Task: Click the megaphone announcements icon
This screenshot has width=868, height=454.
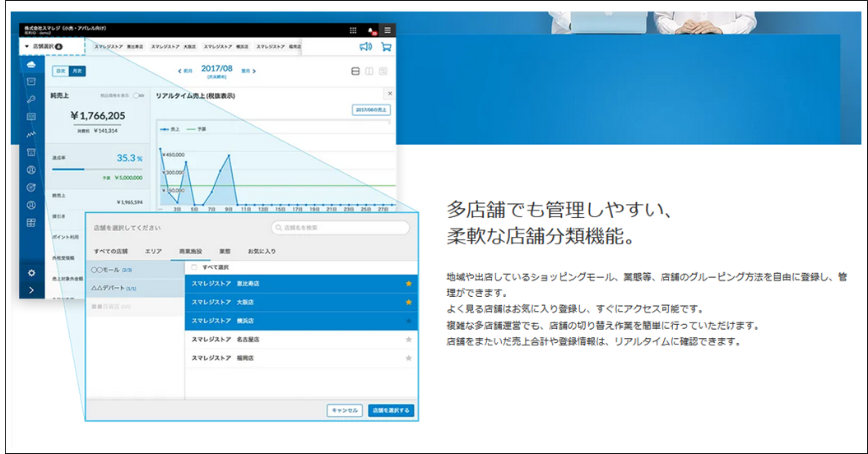Action: [x=366, y=47]
